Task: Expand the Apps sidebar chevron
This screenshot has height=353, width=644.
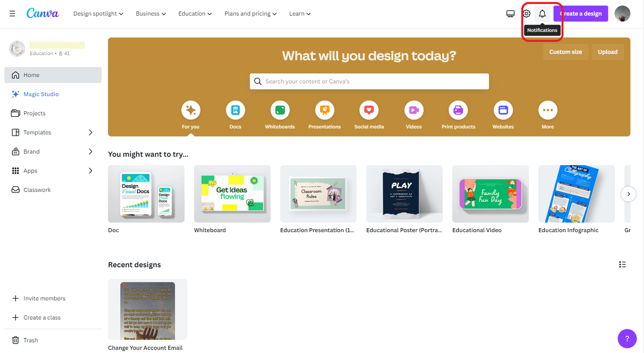Action: (x=91, y=171)
